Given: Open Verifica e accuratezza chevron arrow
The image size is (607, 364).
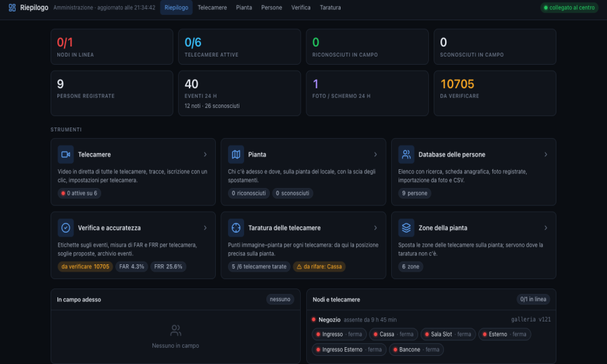Looking at the screenshot, I should pos(205,228).
